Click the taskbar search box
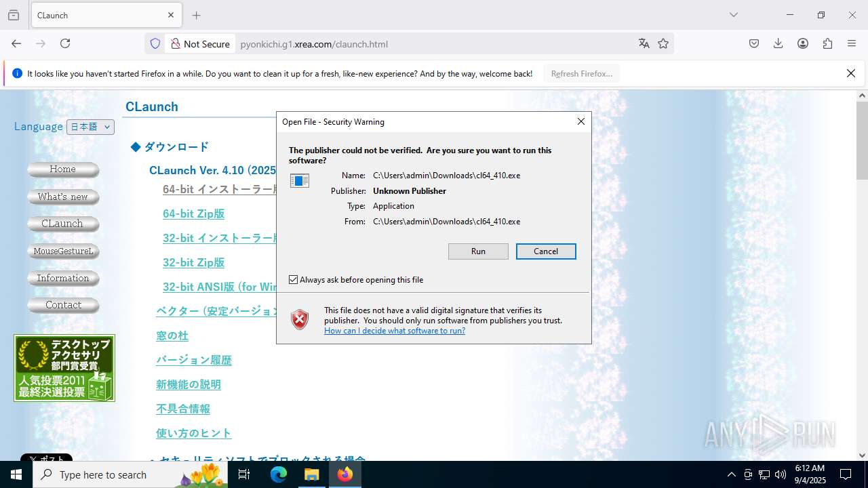The image size is (868, 488). [130, 474]
